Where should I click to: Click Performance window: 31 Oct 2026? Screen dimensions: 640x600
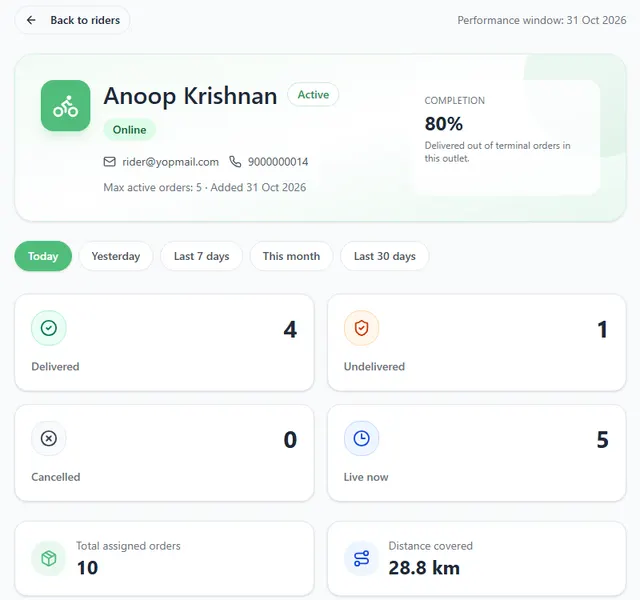point(542,20)
